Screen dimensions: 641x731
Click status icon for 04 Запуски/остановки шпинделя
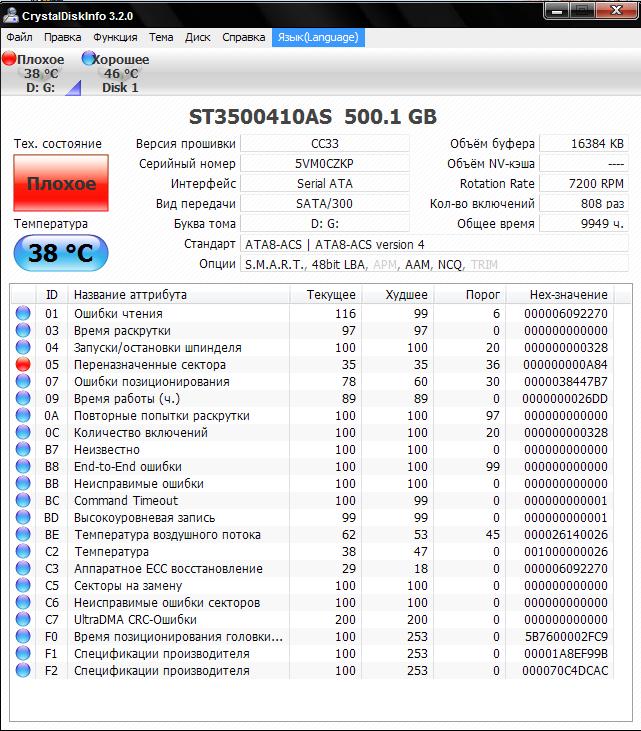tap(23, 347)
